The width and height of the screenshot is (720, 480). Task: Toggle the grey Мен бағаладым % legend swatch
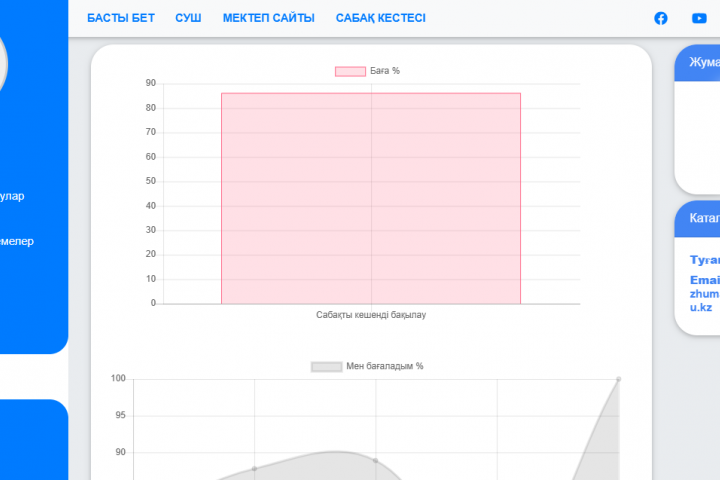point(326,367)
